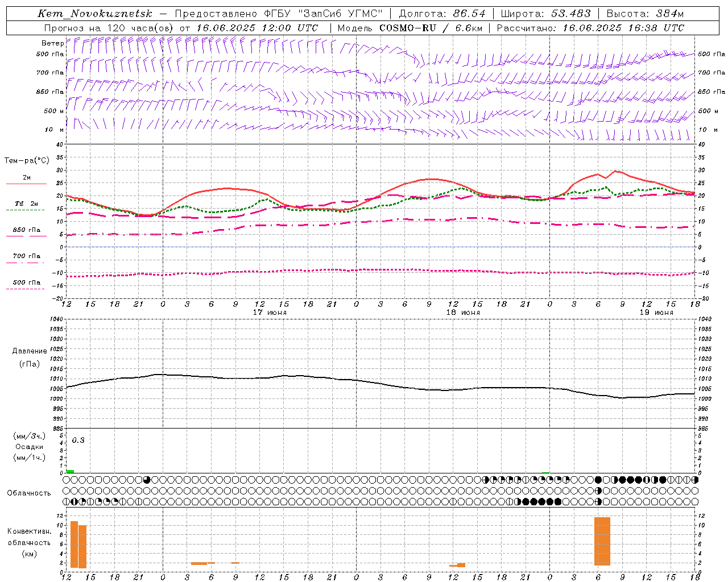Click the Kem_Novokuznetsk station title
Viewport: 728px width, 582px height.
click(95, 14)
